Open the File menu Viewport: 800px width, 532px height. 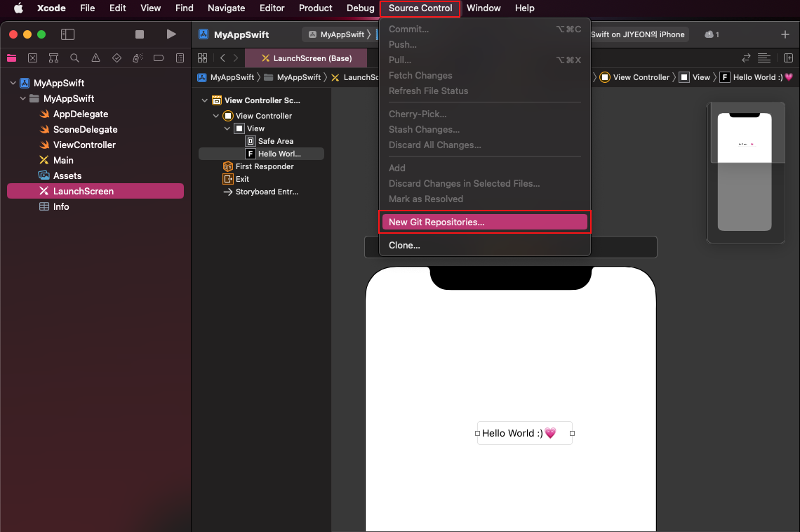(x=87, y=8)
